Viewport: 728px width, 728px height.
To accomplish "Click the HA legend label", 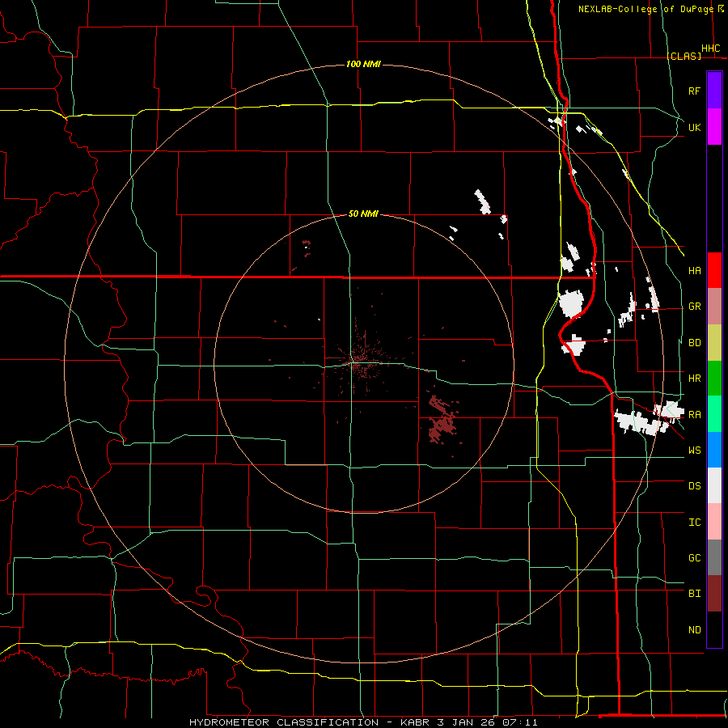I will tap(694, 270).
